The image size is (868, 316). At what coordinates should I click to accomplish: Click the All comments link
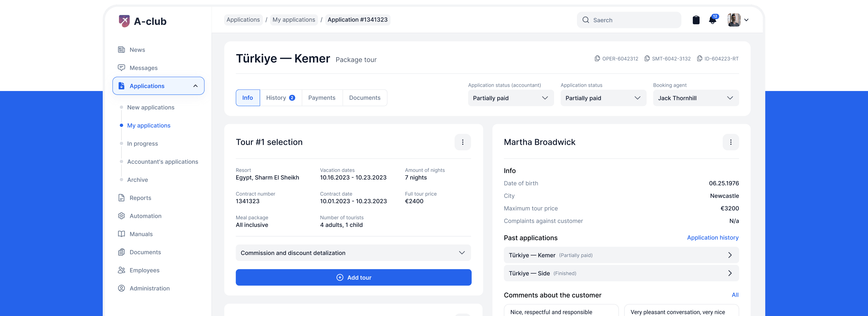[x=735, y=295]
